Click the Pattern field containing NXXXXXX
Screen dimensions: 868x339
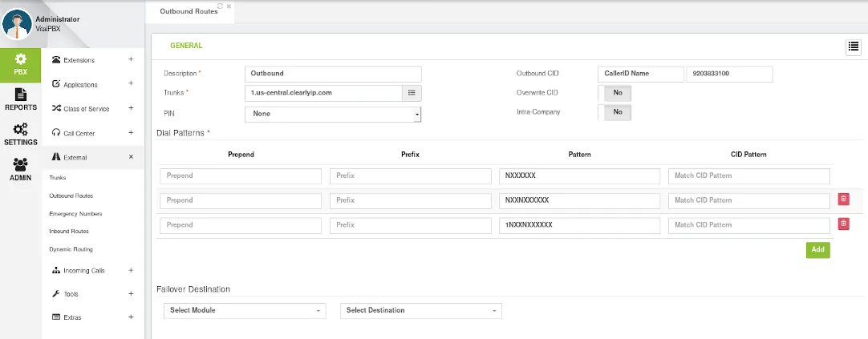579,176
